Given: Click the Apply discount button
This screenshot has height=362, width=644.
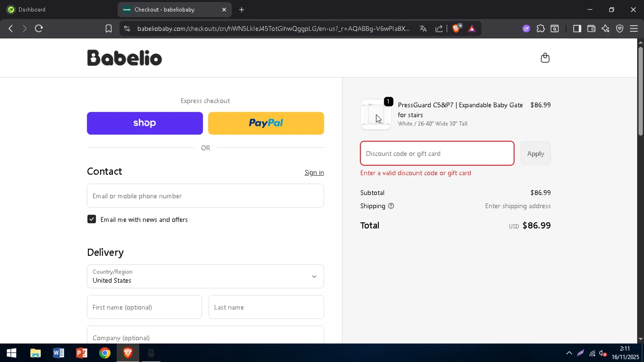Looking at the screenshot, I should (x=535, y=153).
